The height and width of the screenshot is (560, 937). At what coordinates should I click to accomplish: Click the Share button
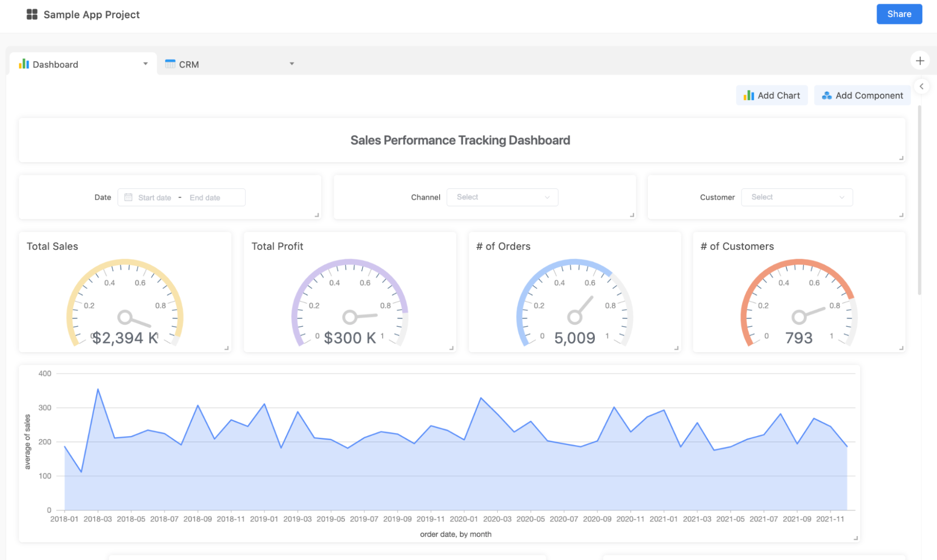[899, 14]
